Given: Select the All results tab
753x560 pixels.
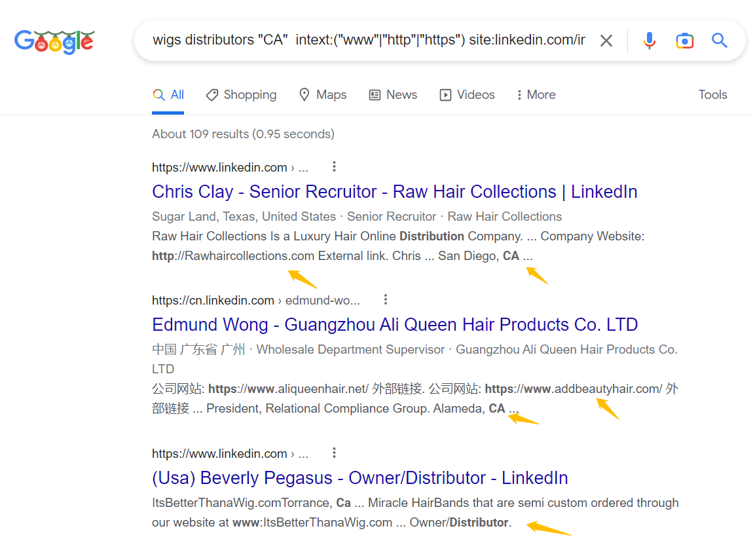Looking at the screenshot, I should point(168,94).
